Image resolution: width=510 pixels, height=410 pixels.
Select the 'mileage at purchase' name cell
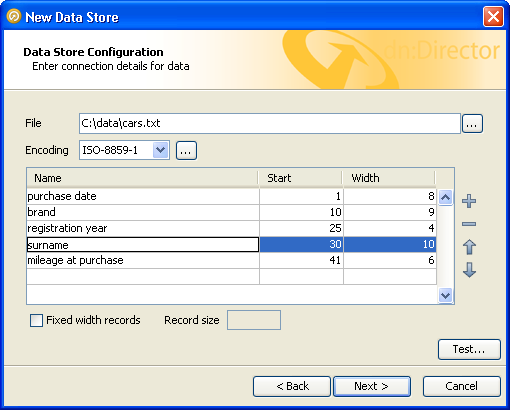143,260
